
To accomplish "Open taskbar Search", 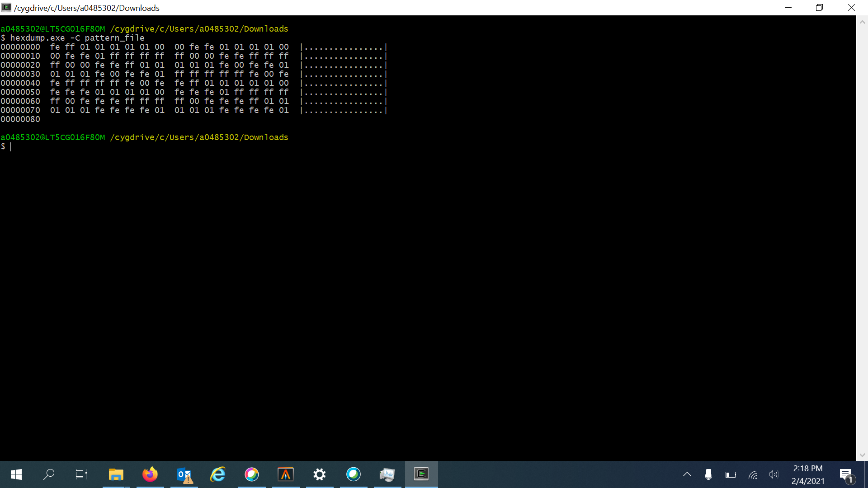I will pos(49,474).
